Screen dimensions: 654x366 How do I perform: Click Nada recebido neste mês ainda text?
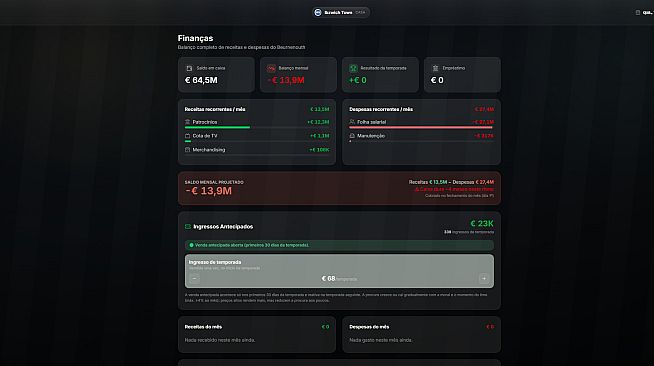(x=220, y=340)
